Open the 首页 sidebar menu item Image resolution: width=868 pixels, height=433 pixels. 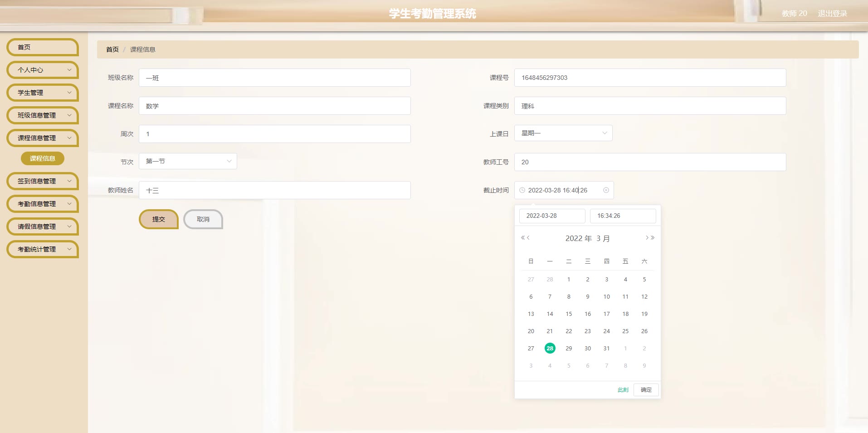43,47
